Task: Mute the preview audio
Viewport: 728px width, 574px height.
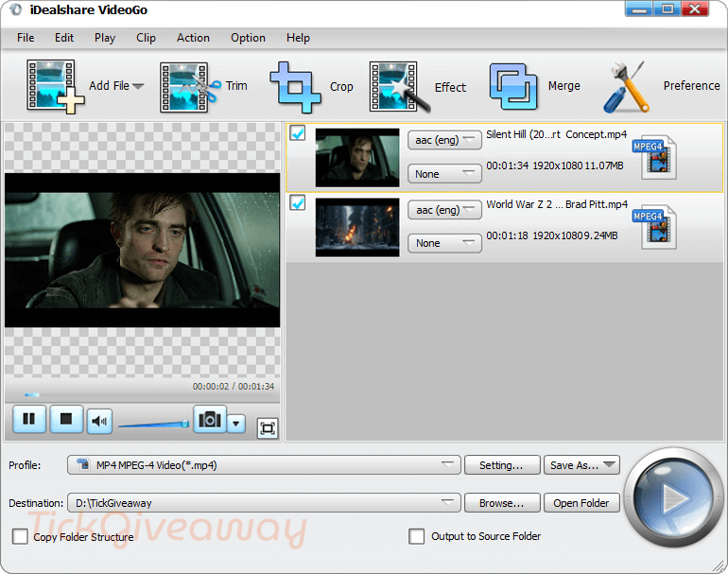Action: point(99,421)
